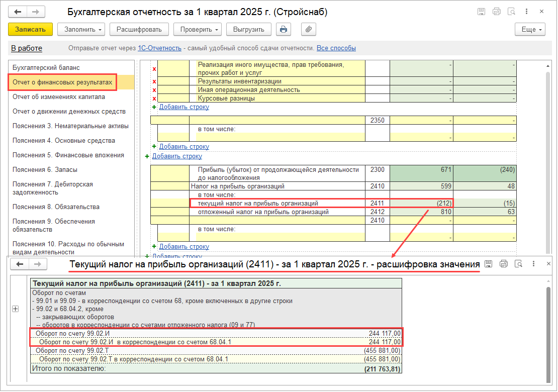Click the paperclip attachments icon
This screenshot has height=392, width=558.
(309, 30)
